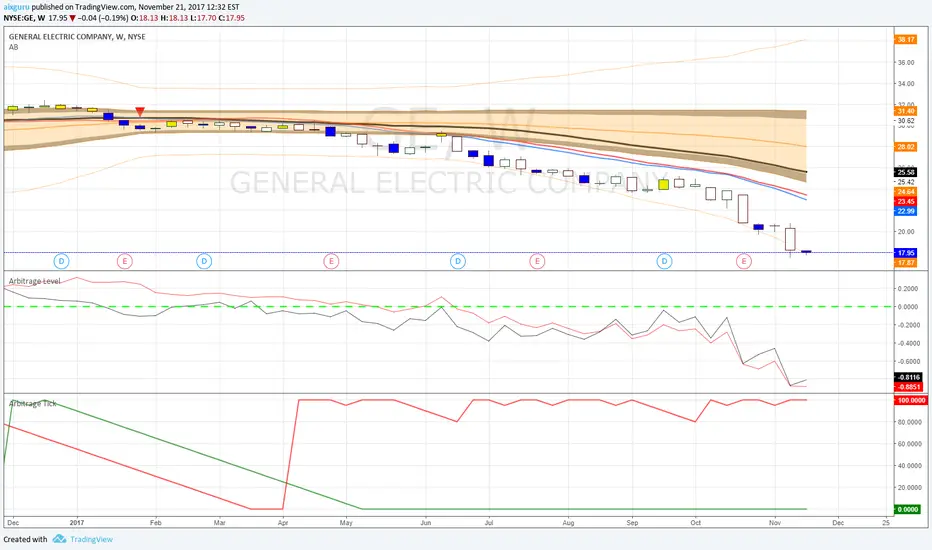Click the 80.0000 axis label in Arbitrage Tick
This screenshot has height=550, width=932.
pyautogui.click(x=909, y=422)
